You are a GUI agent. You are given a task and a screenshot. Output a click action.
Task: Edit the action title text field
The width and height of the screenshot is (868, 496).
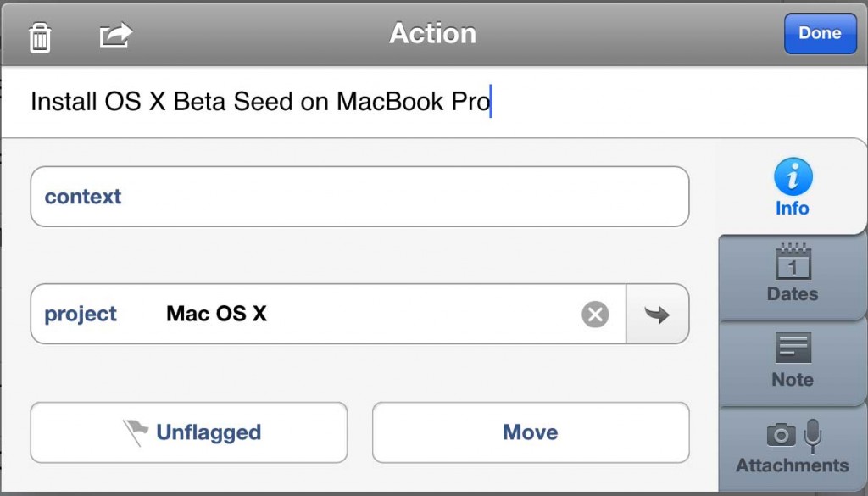[434, 102]
